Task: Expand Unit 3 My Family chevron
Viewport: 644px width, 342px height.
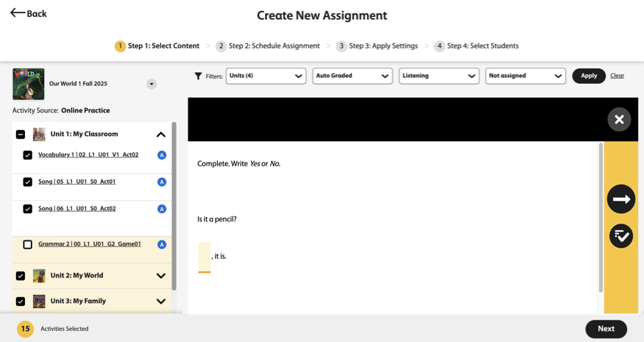Action: pyautogui.click(x=161, y=302)
